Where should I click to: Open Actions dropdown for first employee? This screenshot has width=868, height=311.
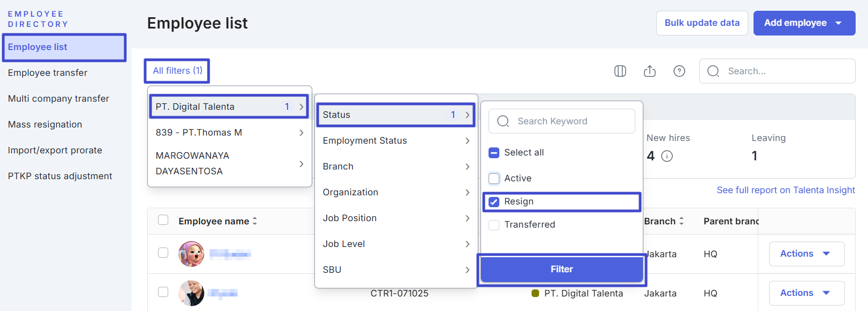pyautogui.click(x=806, y=254)
